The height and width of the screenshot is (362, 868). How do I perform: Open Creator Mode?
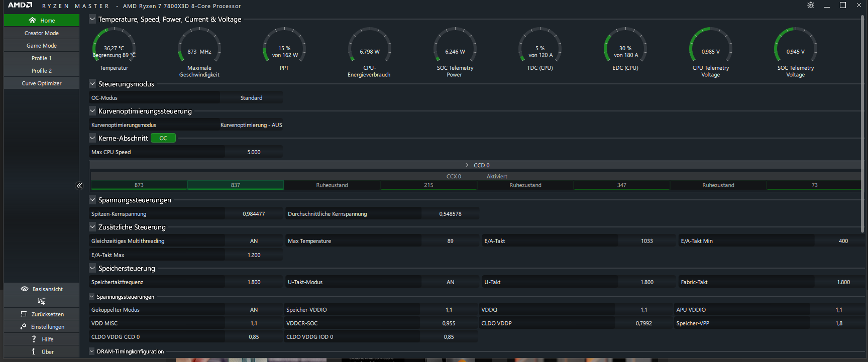[42, 33]
